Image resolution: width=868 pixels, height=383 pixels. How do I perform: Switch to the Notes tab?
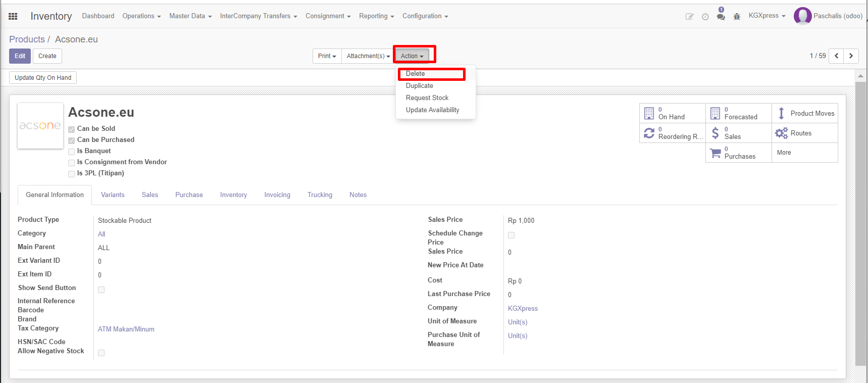coord(358,195)
